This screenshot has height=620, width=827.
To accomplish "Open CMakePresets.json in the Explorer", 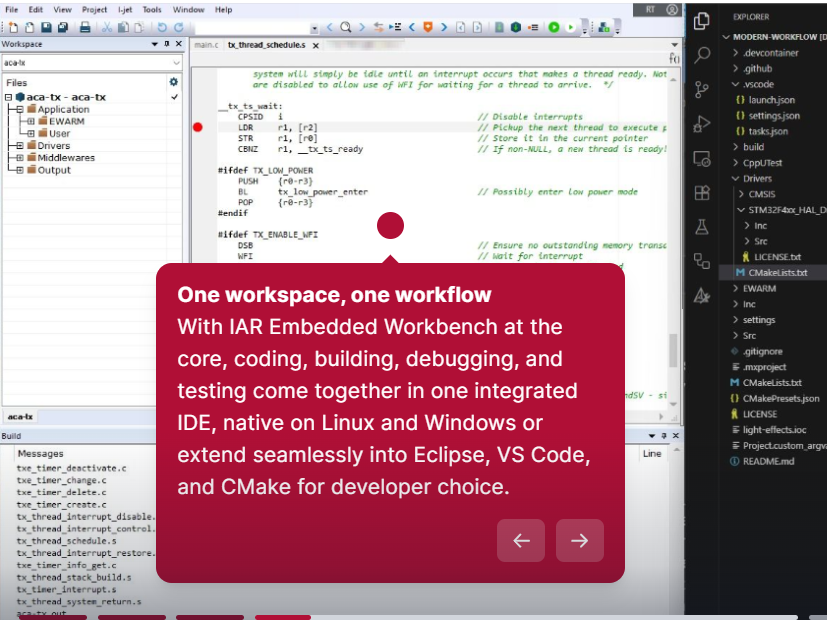I will pyautogui.click(x=781, y=399).
